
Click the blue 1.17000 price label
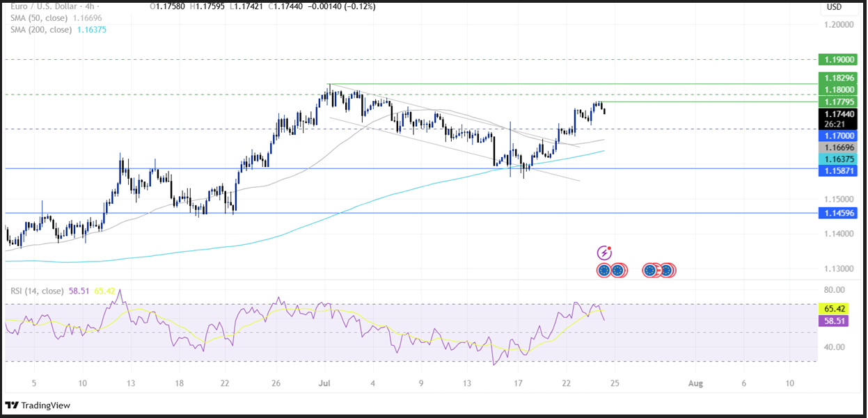(x=838, y=136)
